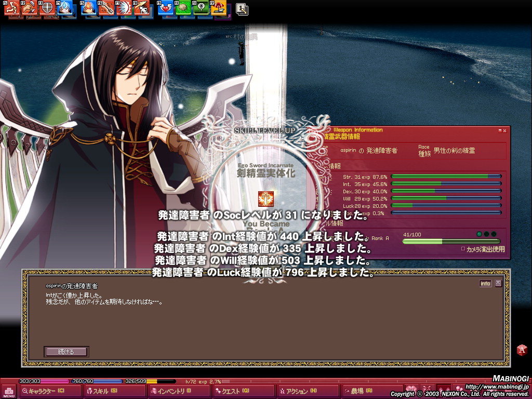Open the Skill (S) window
Image resolution: width=532 pixels, height=399 pixels.
pyautogui.click(x=115, y=391)
